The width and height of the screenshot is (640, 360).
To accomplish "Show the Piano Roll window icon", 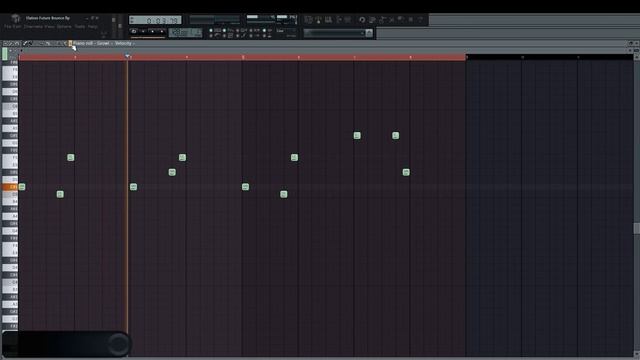I will tap(328, 20).
